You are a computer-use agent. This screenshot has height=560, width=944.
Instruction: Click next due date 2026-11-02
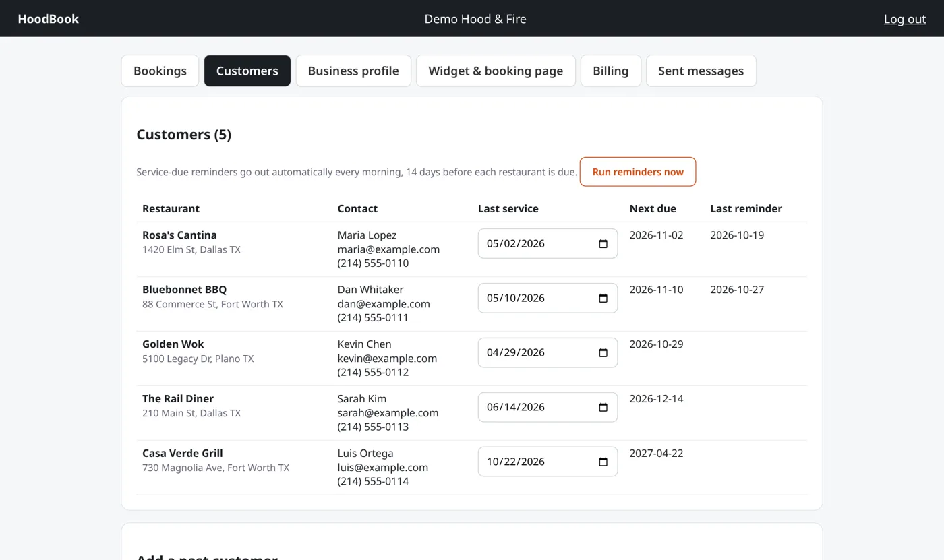656,235
